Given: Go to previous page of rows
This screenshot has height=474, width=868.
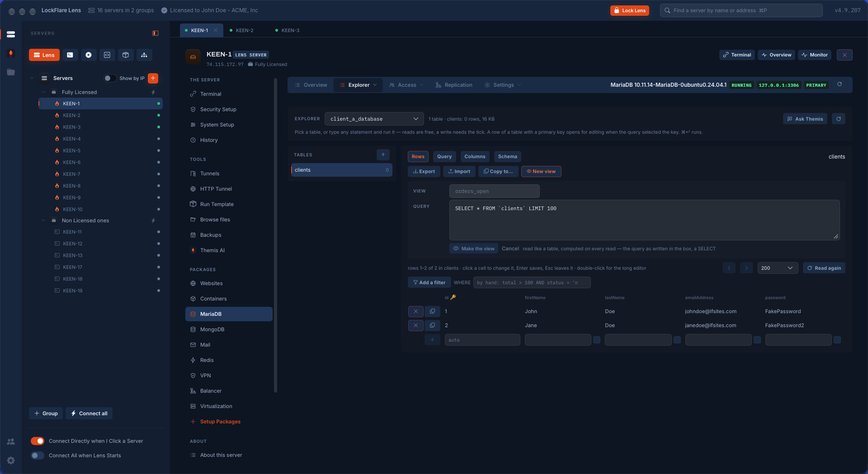Looking at the screenshot, I should [729, 268].
